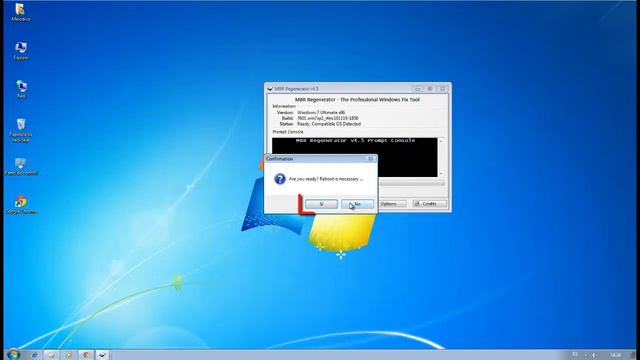Confirm reboot with the Si button

[x=321, y=204]
